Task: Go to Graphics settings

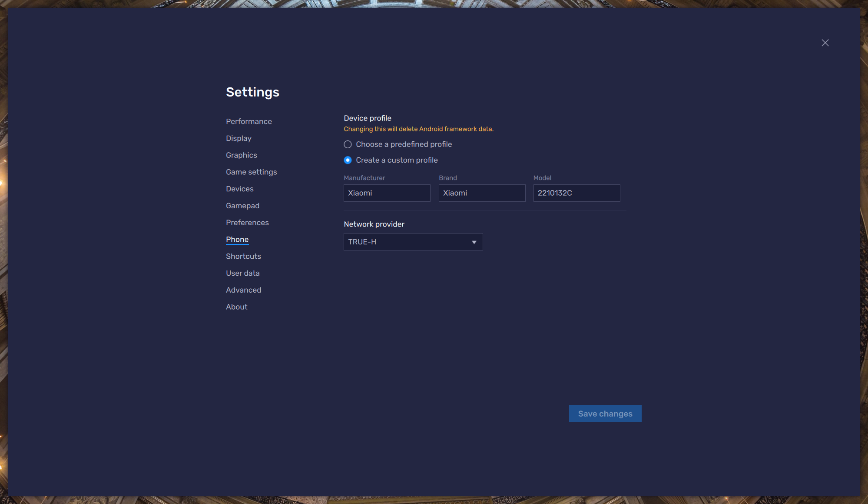Action: [x=241, y=155]
